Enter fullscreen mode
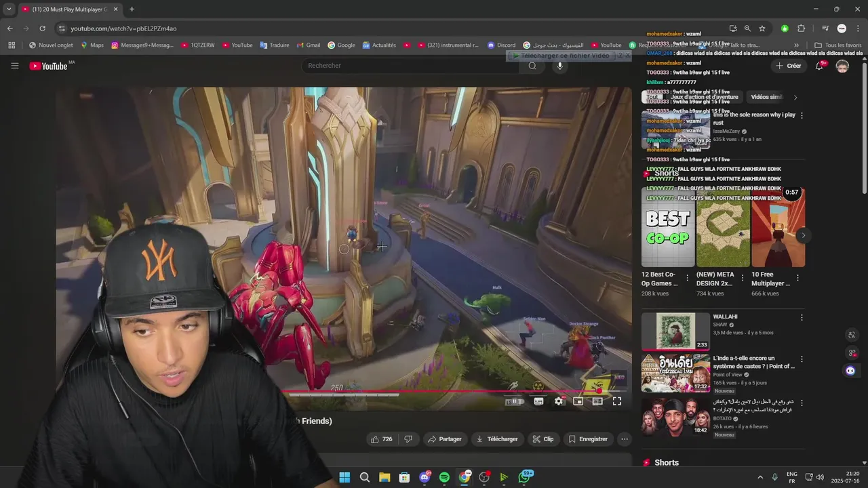868x488 pixels. tap(617, 401)
